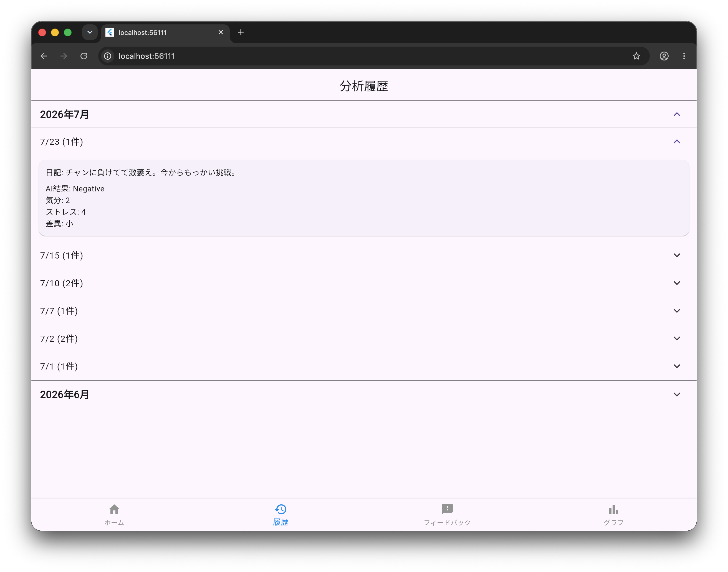Click the ホーム tab label text
This screenshot has height=572, width=728.
(x=114, y=522)
